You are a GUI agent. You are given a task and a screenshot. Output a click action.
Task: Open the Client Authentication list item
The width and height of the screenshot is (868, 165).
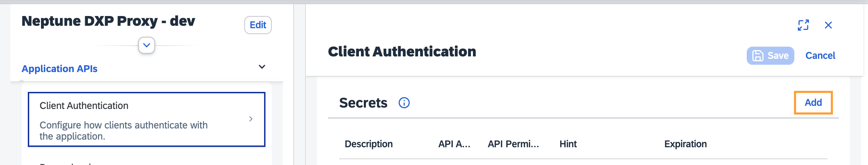[x=139, y=119]
